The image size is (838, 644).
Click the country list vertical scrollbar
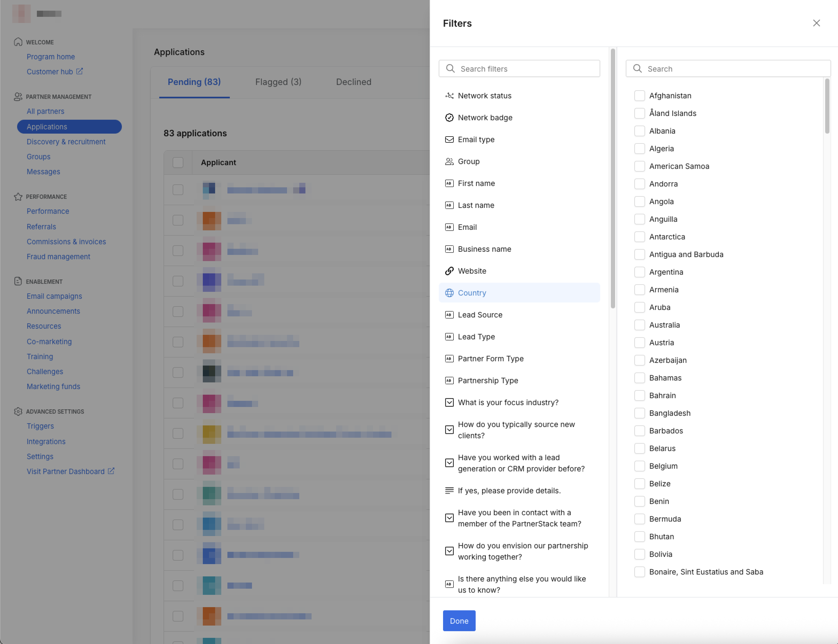point(827,106)
